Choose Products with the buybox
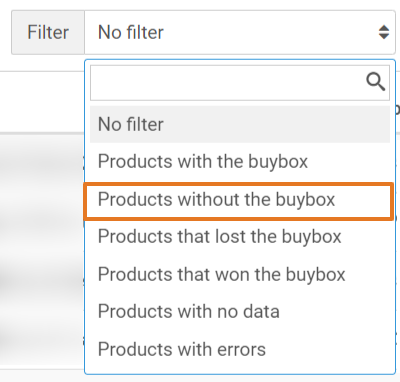The width and height of the screenshot is (400, 382). pyautogui.click(x=240, y=162)
